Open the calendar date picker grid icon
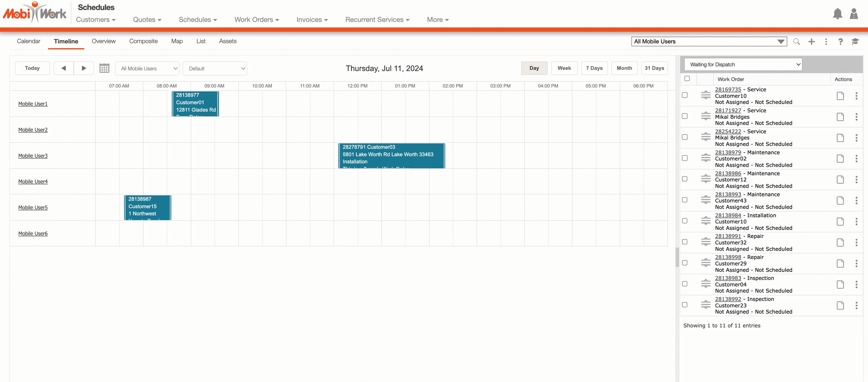The image size is (868, 382). point(104,68)
